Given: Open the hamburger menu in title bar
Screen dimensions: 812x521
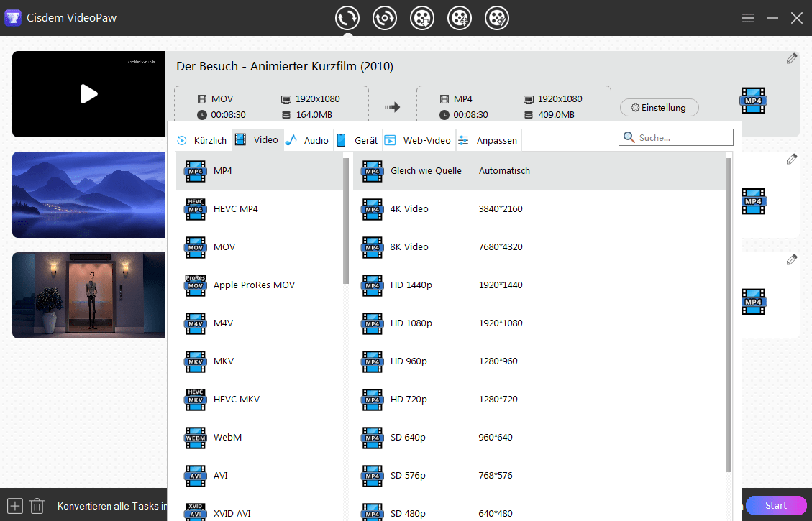Looking at the screenshot, I should point(748,18).
